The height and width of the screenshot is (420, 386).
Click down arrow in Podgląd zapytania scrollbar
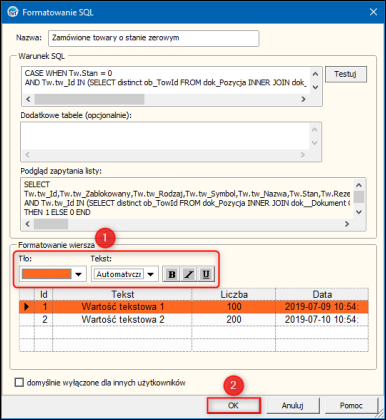pos(359,212)
